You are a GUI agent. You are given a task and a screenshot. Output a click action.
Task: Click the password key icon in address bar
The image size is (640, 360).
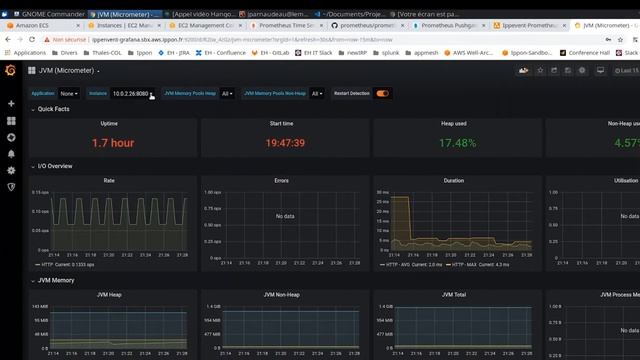(x=608, y=40)
